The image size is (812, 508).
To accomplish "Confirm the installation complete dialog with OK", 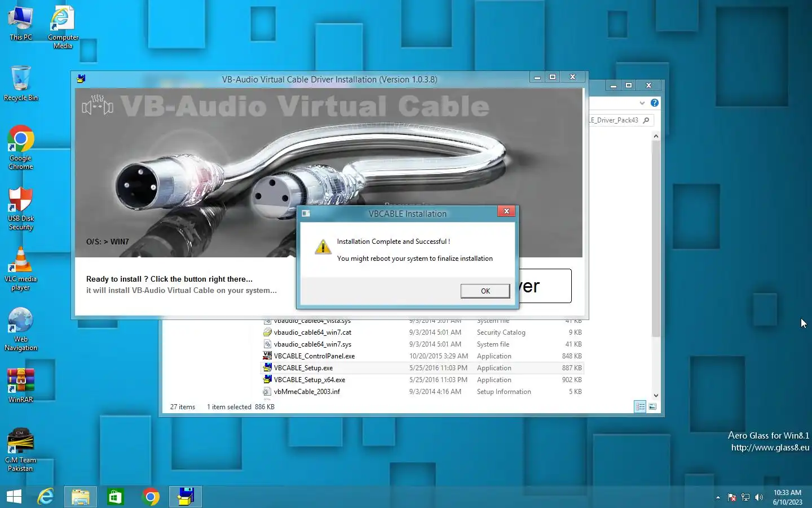I will pyautogui.click(x=485, y=291).
